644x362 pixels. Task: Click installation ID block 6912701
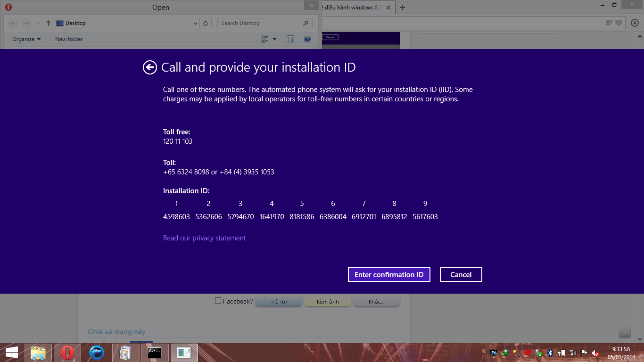point(364,217)
